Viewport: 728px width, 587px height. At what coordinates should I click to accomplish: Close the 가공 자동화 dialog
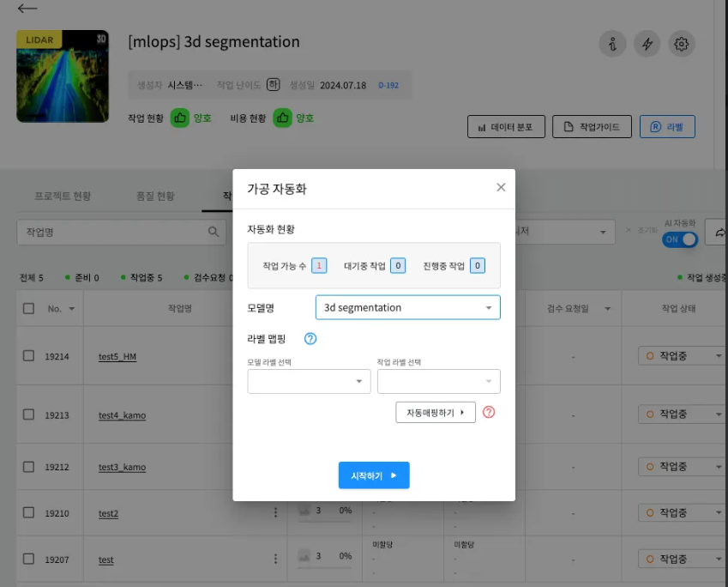501,187
